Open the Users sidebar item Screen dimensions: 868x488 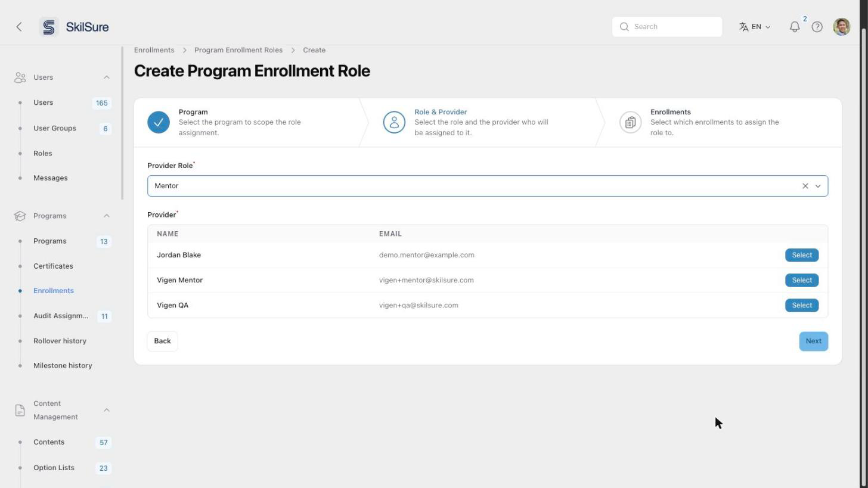[x=44, y=102]
